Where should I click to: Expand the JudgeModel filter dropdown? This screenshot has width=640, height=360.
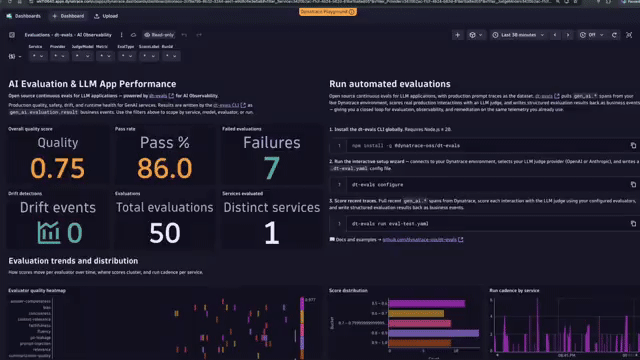click(82, 56)
